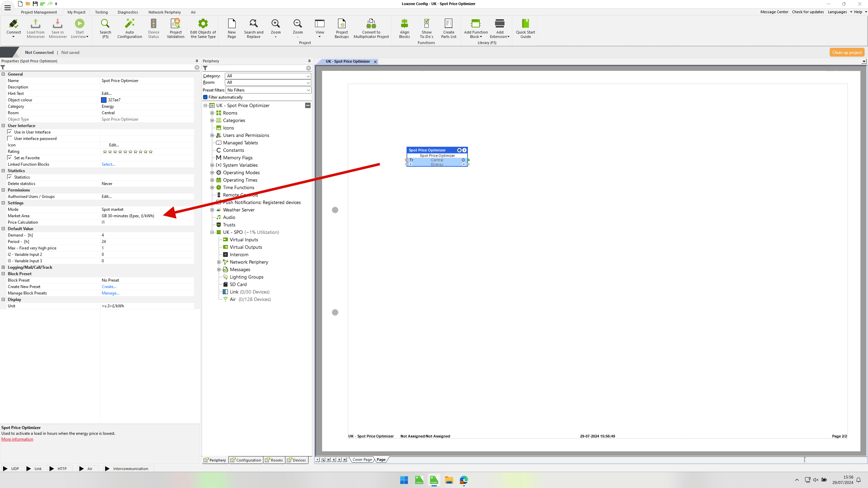This screenshot has width=868, height=488.
Task: Click Convert to Multiplicator Project icon
Action: [371, 24]
